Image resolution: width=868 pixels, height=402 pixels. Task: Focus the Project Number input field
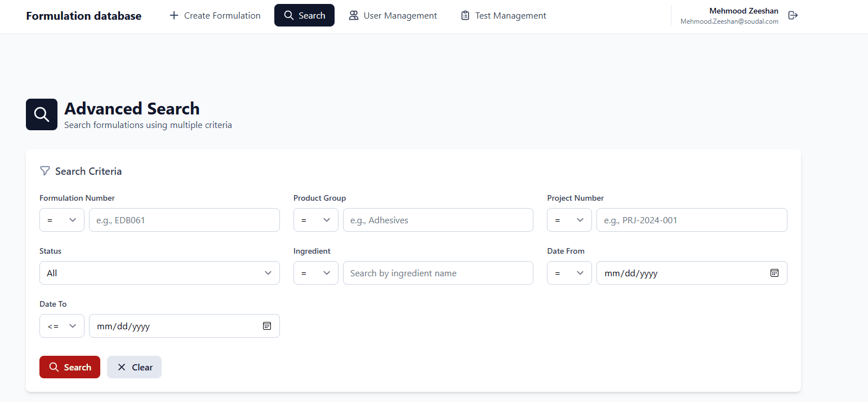pyautogui.click(x=692, y=220)
